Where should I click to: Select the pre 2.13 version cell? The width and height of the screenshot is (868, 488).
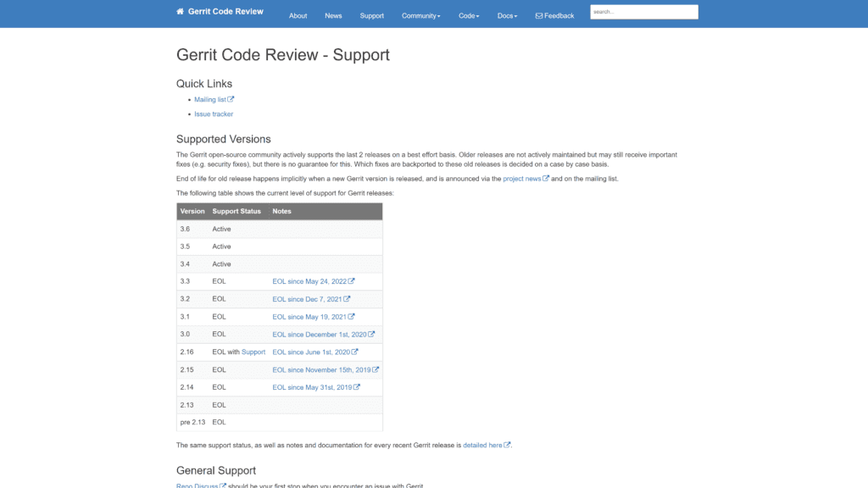click(192, 422)
